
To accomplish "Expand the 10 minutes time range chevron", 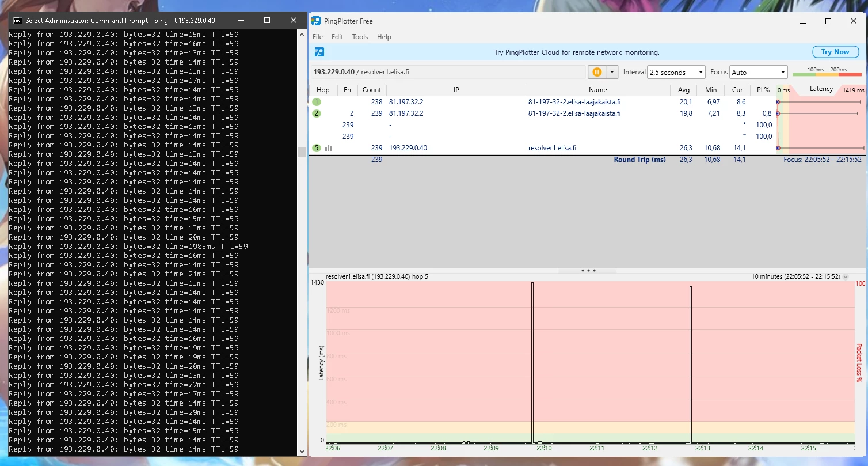I will (846, 276).
